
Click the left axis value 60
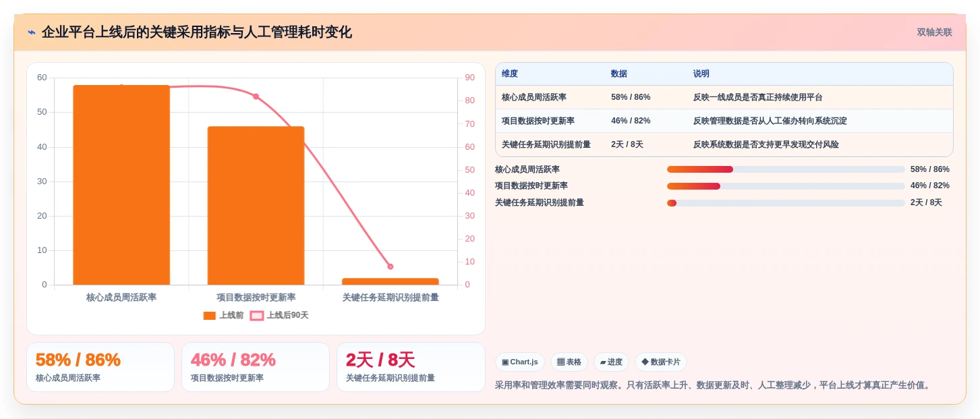tap(42, 78)
